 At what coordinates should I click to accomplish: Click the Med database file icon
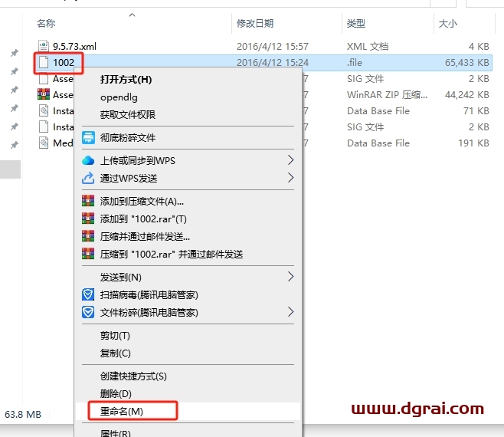(x=44, y=143)
